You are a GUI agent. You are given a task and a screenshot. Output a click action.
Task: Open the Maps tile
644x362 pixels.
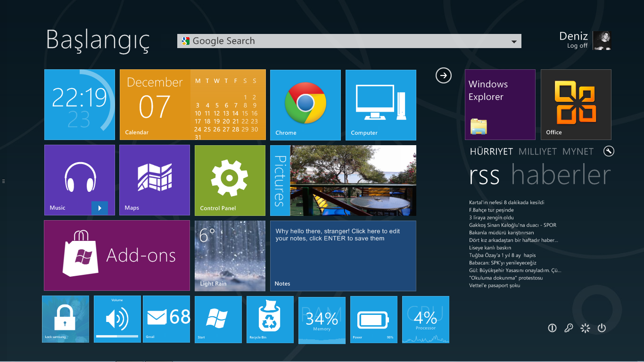click(x=155, y=180)
